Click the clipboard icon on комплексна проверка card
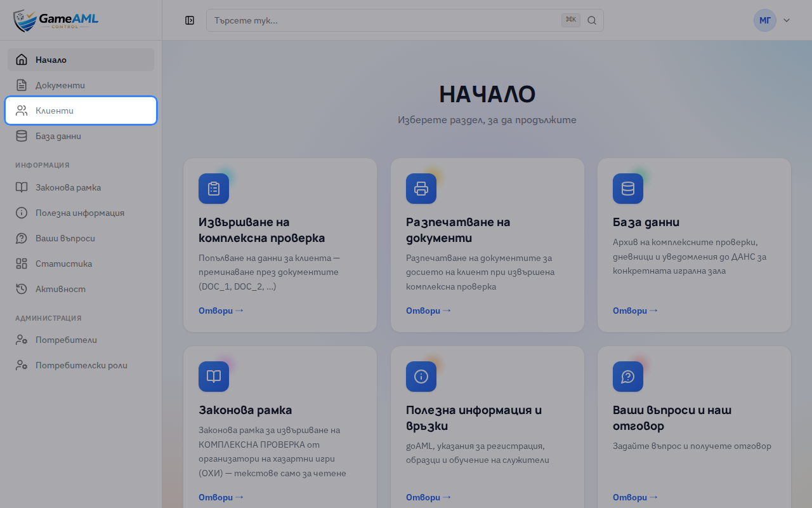The width and height of the screenshot is (812, 508). (x=214, y=189)
